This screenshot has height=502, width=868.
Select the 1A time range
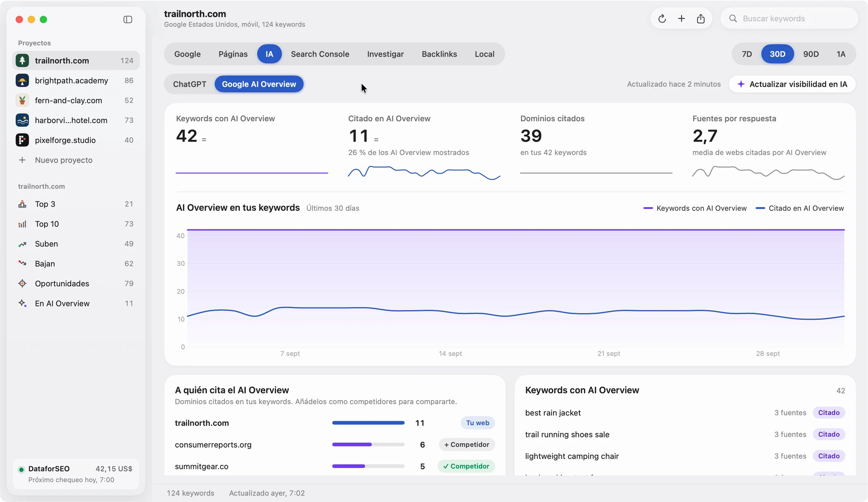pos(841,54)
